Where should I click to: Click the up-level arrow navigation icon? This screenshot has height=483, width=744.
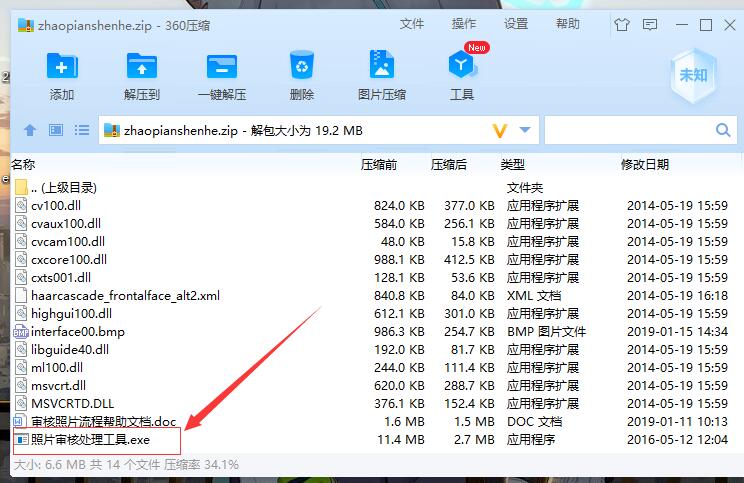point(30,131)
